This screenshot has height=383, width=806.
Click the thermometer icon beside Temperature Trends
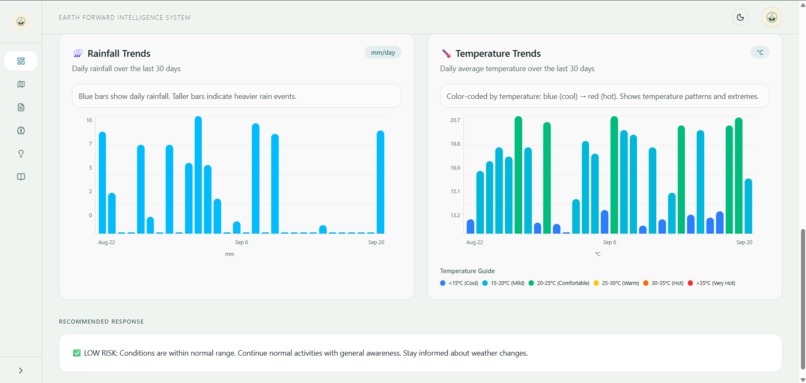pos(446,53)
